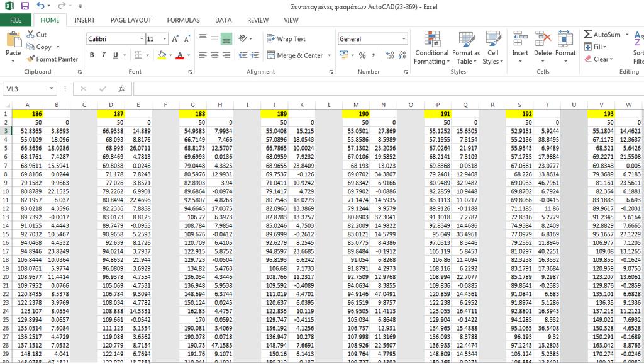
Task: Select yellow cell containing 186
Action: point(28,113)
